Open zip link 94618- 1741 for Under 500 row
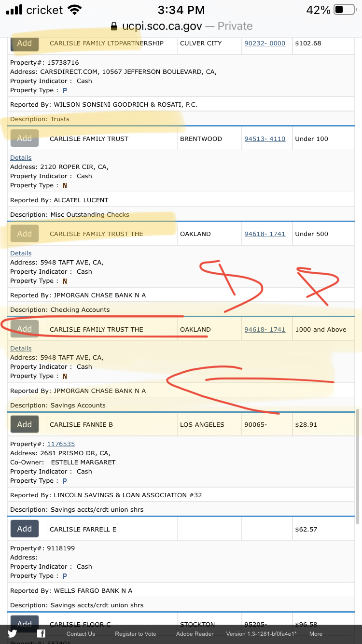Viewport: 362px width, 644px height. 265,234
